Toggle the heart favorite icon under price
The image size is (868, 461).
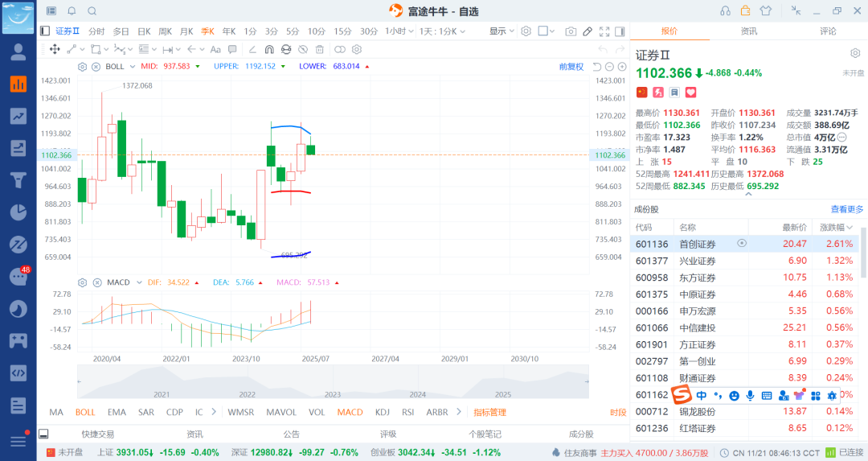click(x=691, y=93)
